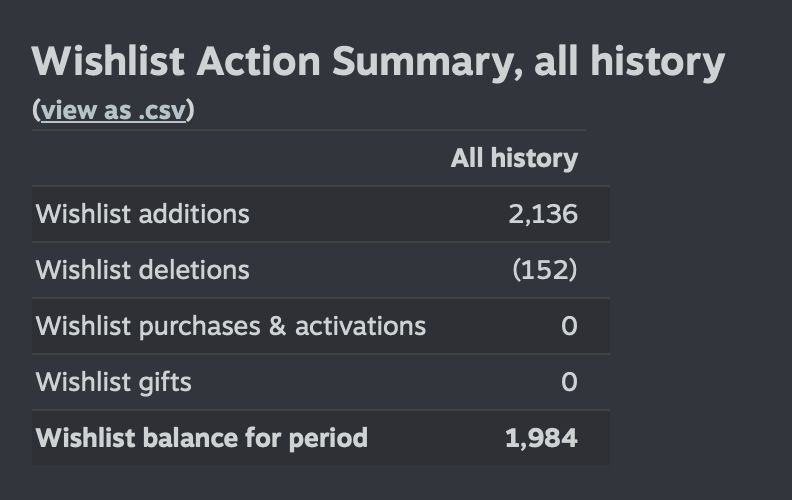792x500 pixels.
Task: Click the Wishlist gifts zero value
Action: tap(569, 382)
